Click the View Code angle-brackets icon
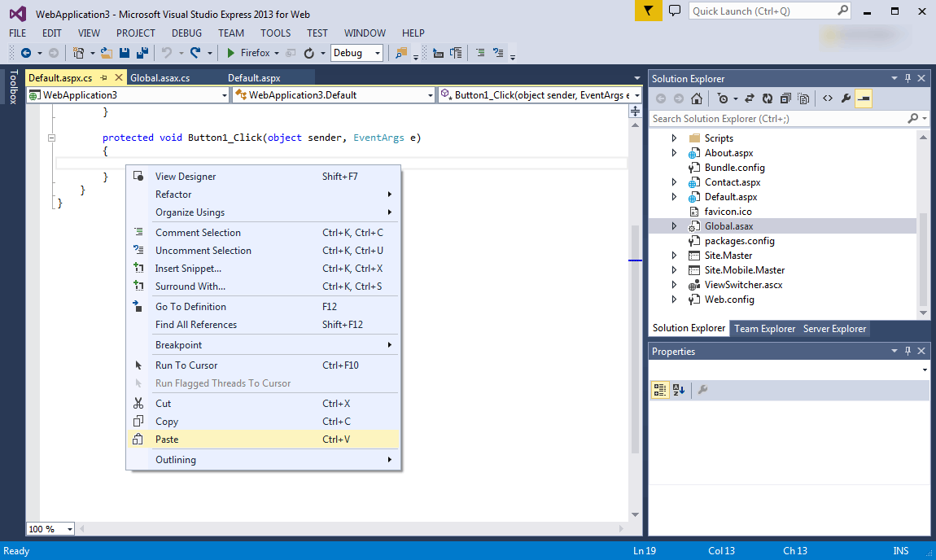This screenshot has height=560, width=936. [x=828, y=98]
